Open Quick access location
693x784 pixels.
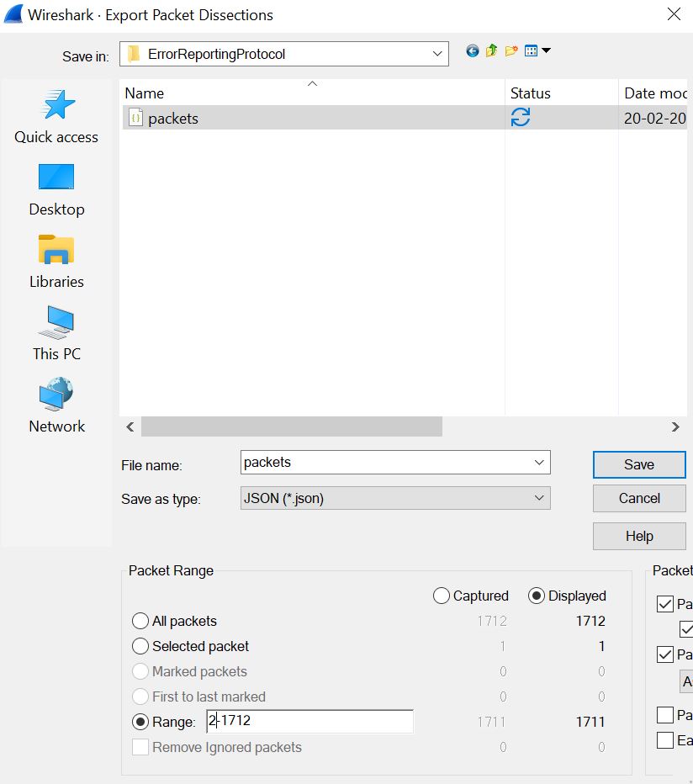pos(56,116)
